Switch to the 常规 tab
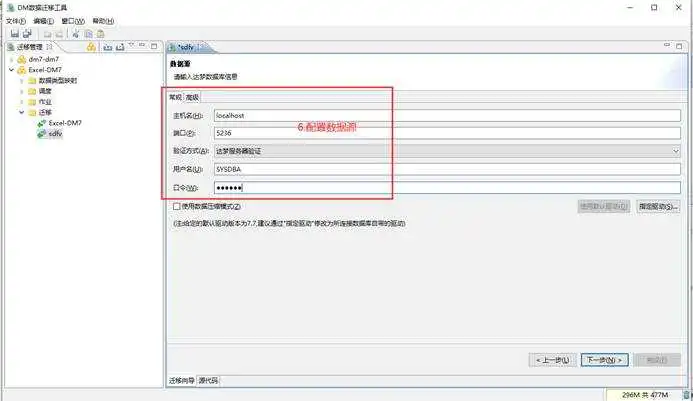The height and width of the screenshot is (401, 693). tap(175, 97)
